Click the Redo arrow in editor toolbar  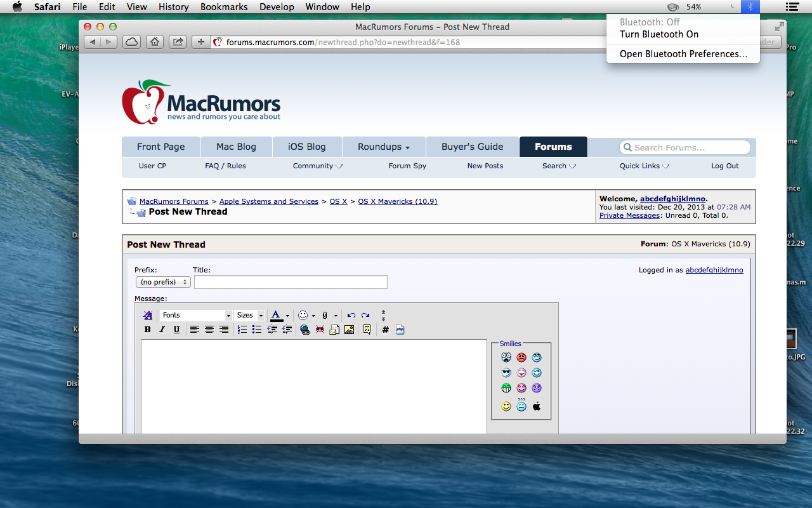365,315
